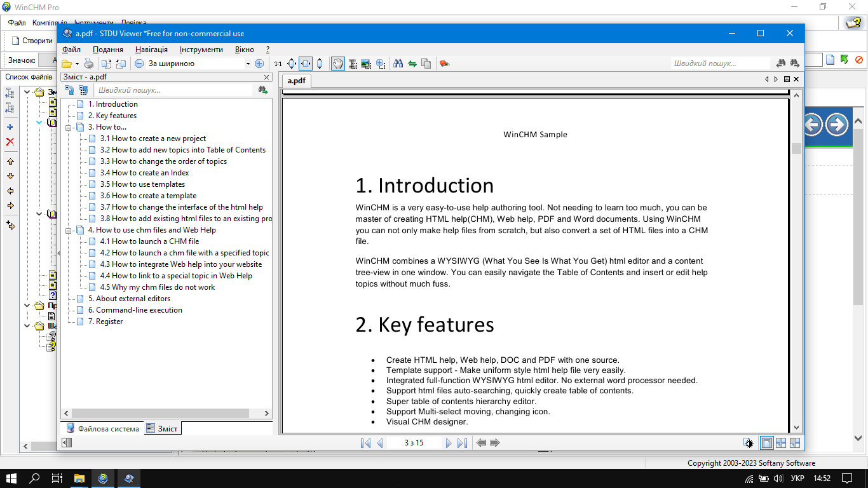Click the search binoculars icon in contents panel
Viewport: 868px width, 488px height.
coord(263,90)
